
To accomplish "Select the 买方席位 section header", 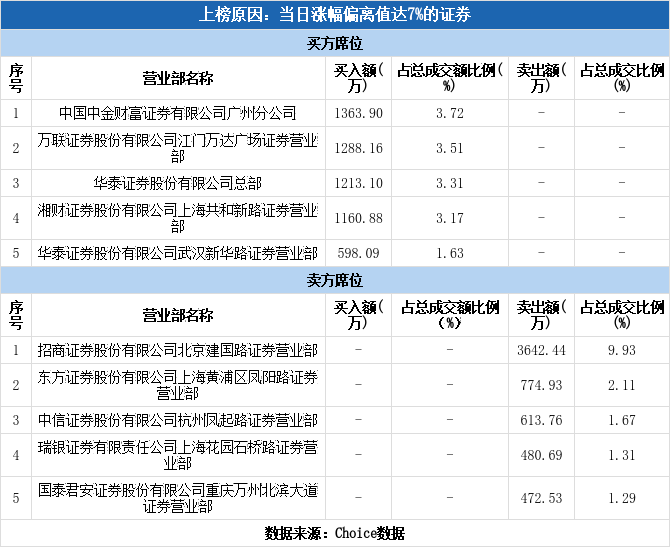I will click(335, 43).
